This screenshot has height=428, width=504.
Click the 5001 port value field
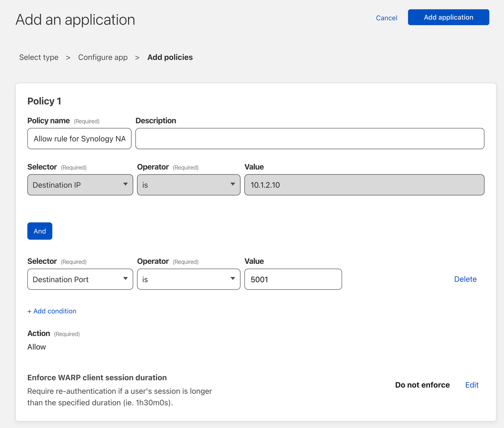(293, 279)
